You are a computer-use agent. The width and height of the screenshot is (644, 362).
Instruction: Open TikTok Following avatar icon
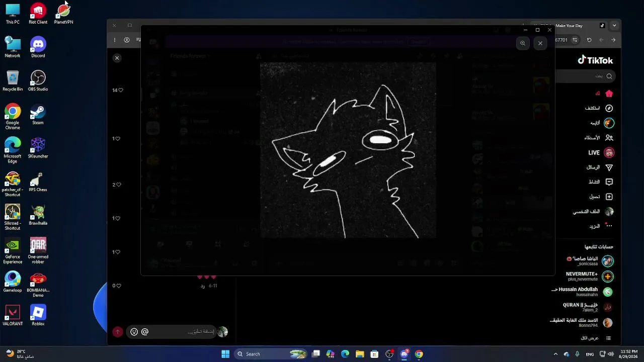click(609, 123)
